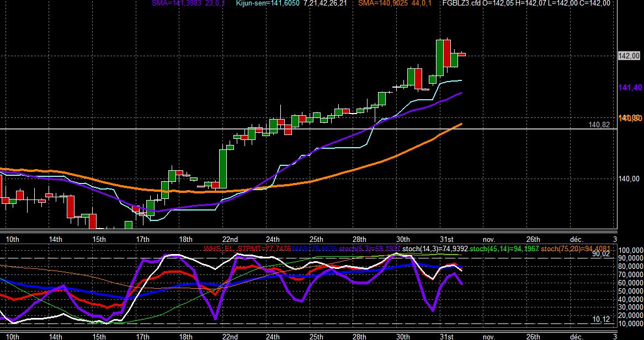Click the 15th date label under price chart
Screen dimensions: 644x340
[x=99, y=240]
